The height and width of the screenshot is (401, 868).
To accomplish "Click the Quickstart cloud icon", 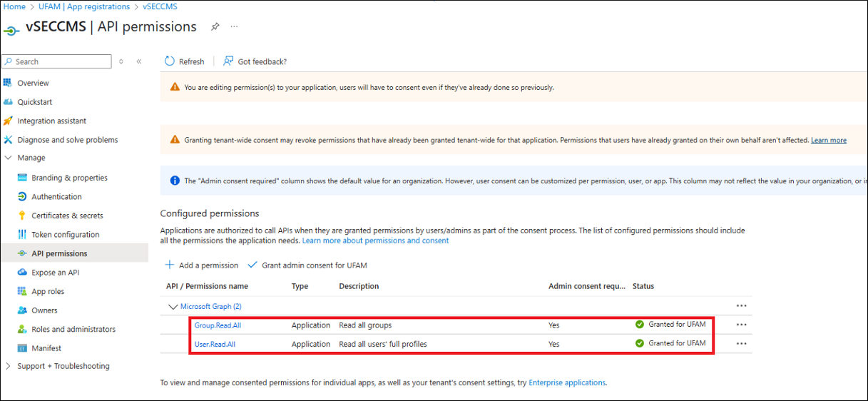I will (8, 102).
